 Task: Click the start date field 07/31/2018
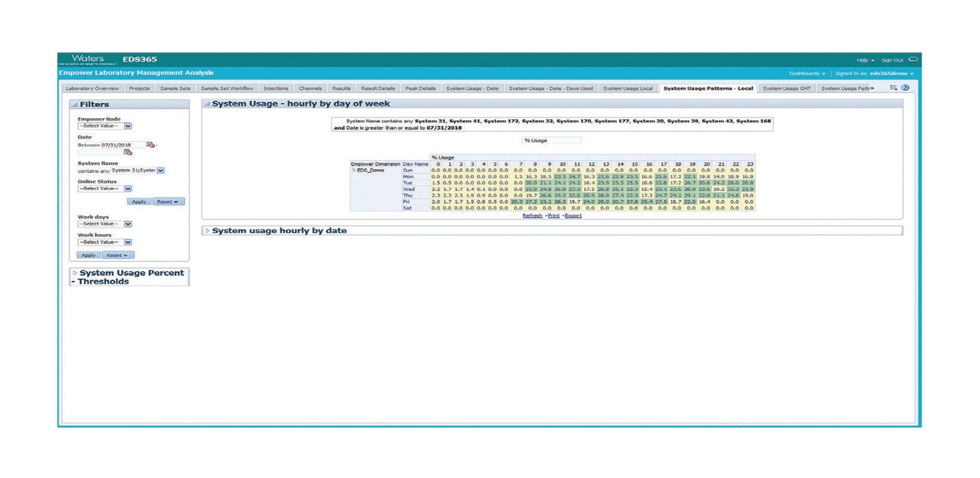point(122,145)
